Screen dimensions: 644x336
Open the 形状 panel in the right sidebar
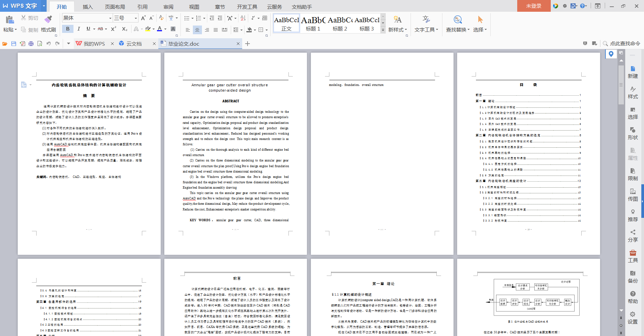click(x=633, y=134)
